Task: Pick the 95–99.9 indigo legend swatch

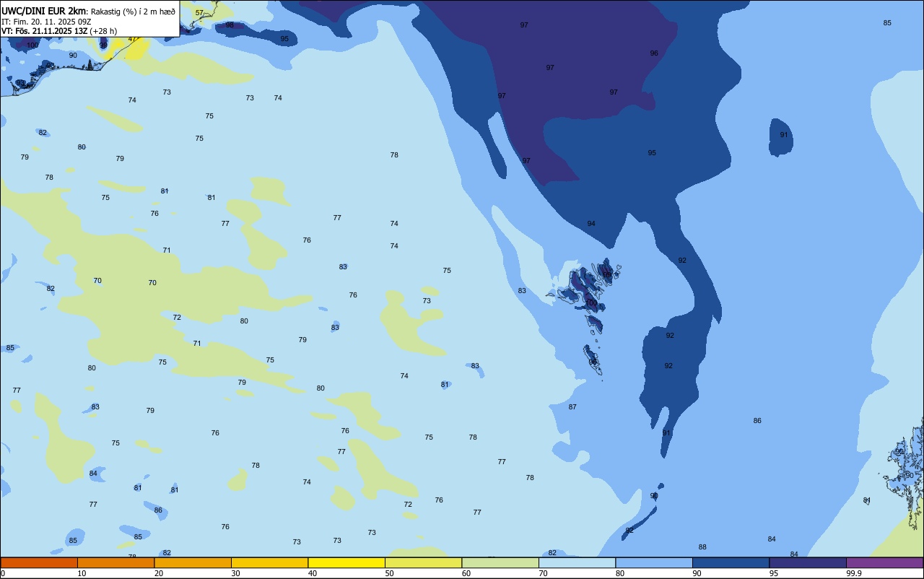Action: coord(808,562)
